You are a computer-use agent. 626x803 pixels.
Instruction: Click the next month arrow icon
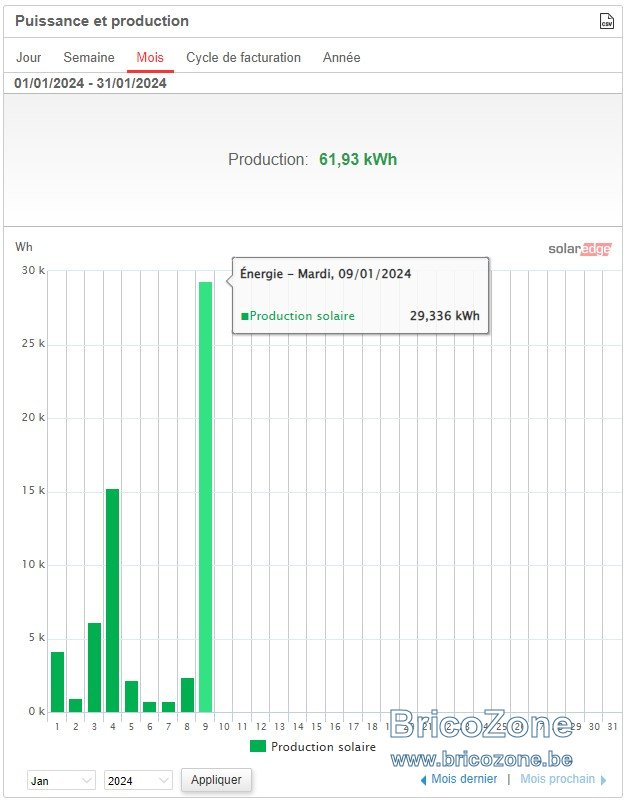tap(603, 780)
